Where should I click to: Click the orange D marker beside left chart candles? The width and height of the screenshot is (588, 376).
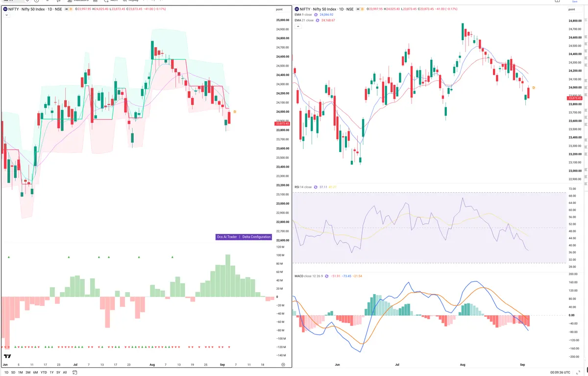coord(235,112)
